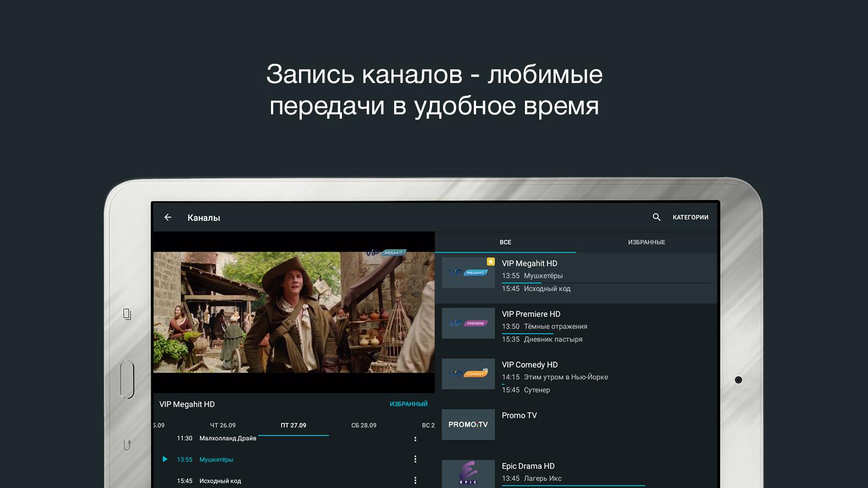Tap the tablet hardware back button
The image size is (868, 488).
127,445
